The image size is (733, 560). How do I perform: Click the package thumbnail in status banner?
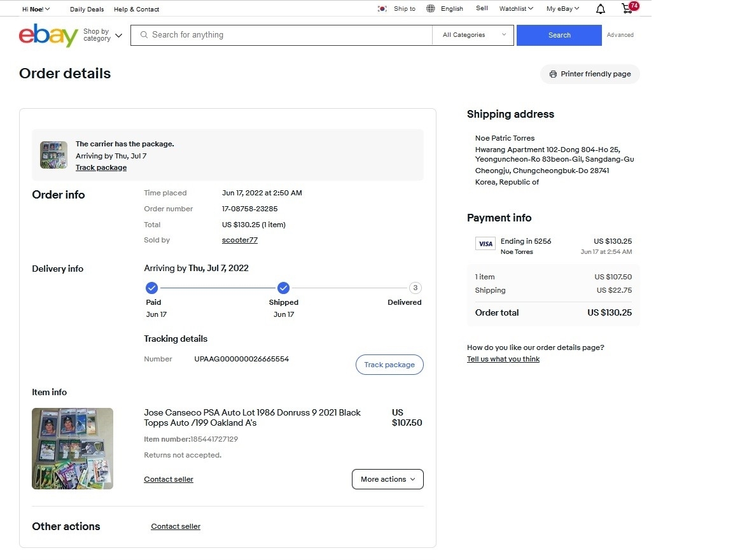[x=53, y=155]
